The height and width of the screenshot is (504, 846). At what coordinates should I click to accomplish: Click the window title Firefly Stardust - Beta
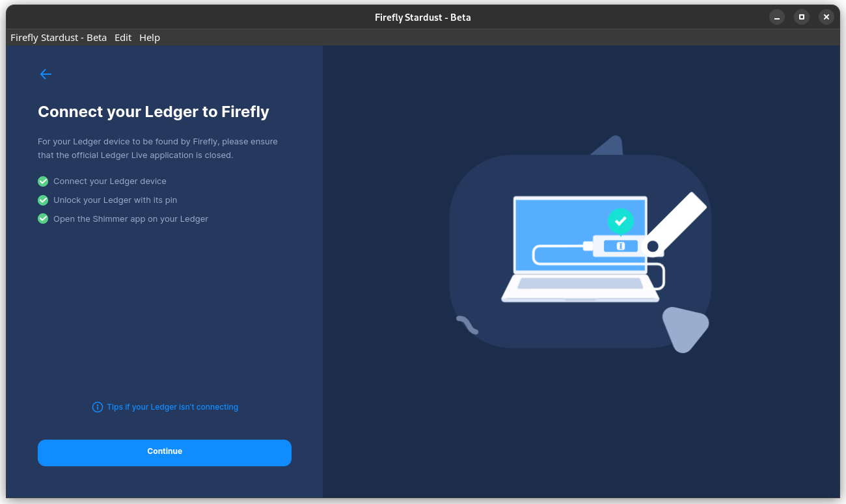coord(422,17)
